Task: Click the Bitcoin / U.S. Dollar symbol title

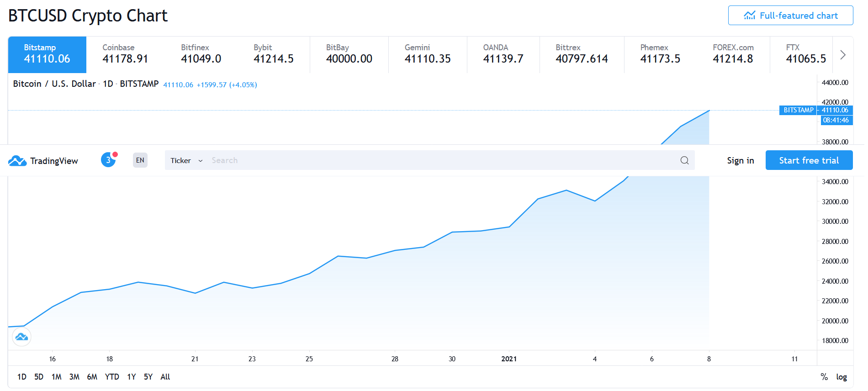Action: click(54, 84)
